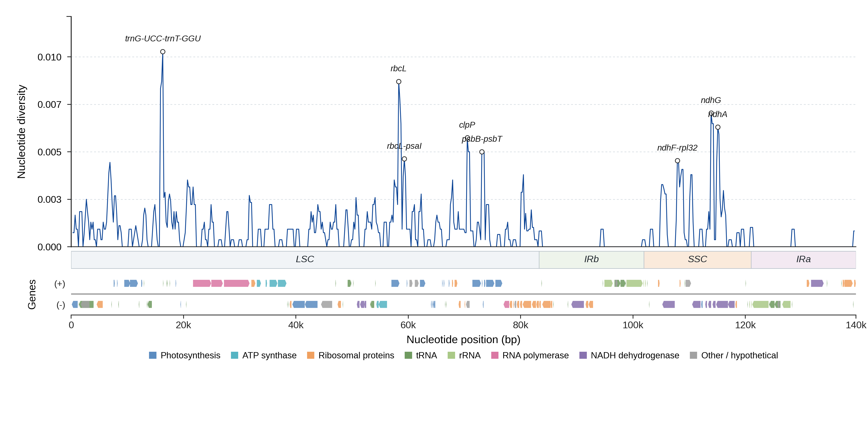Click the 0.010 y-axis tick label
868x422 pixels.
(50, 57)
